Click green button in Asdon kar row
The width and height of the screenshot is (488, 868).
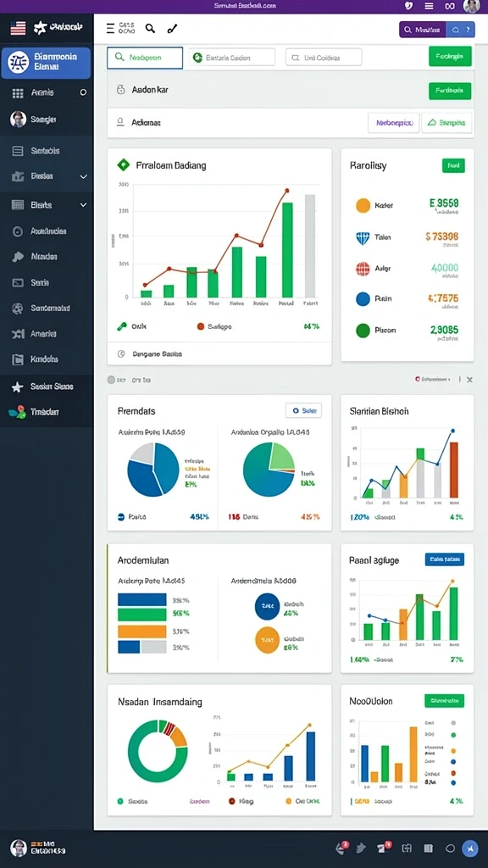click(x=450, y=90)
